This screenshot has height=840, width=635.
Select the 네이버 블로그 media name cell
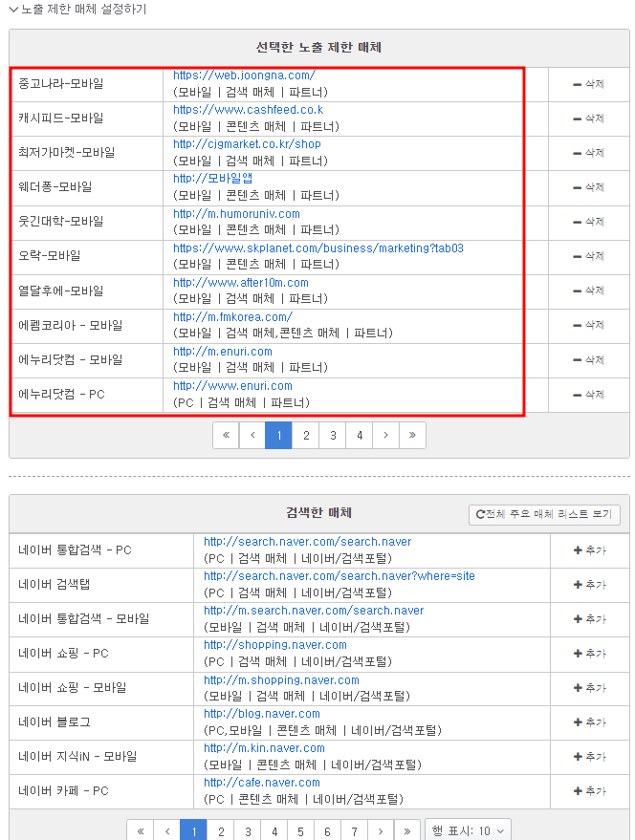tap(101, 722)
